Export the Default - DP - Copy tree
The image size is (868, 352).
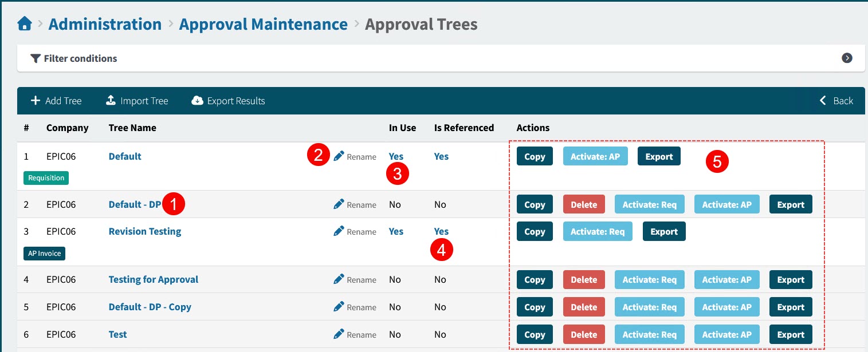click(791, 307)
